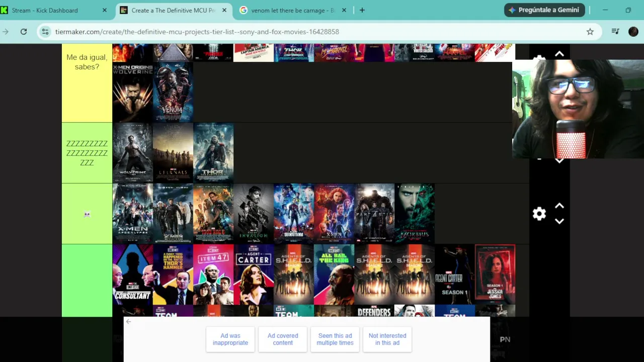
Task: Select 'Not interested in this ad'
Action: pyautogui.click(x=387, y=339)
